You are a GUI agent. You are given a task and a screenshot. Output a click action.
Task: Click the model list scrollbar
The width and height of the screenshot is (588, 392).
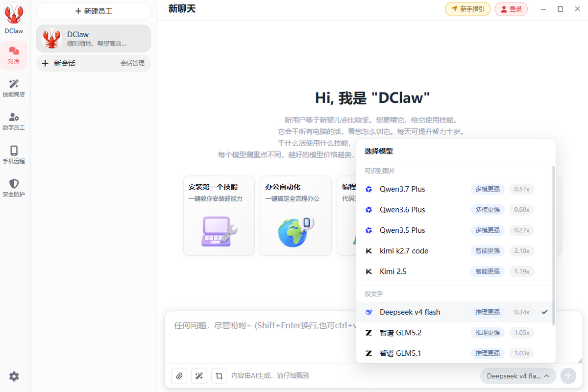[554, 245]
